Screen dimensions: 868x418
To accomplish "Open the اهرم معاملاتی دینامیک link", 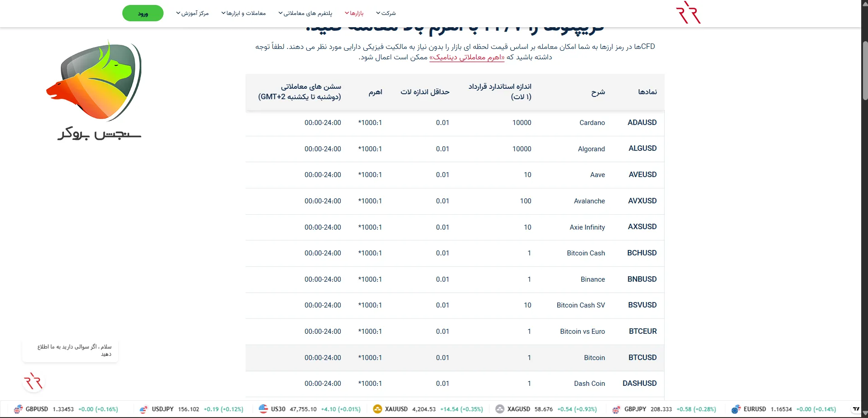I will (468, 58).
